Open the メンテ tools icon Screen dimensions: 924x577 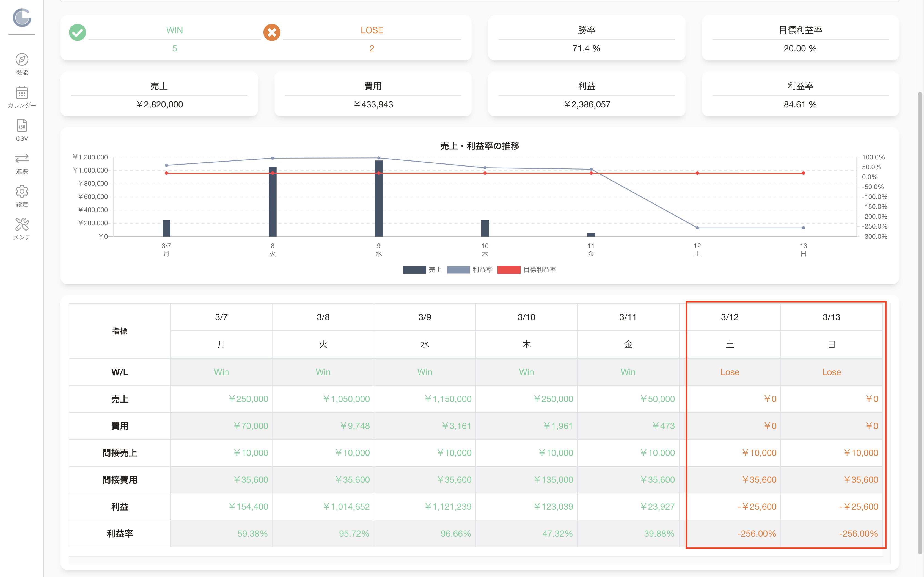pos(22,224)
